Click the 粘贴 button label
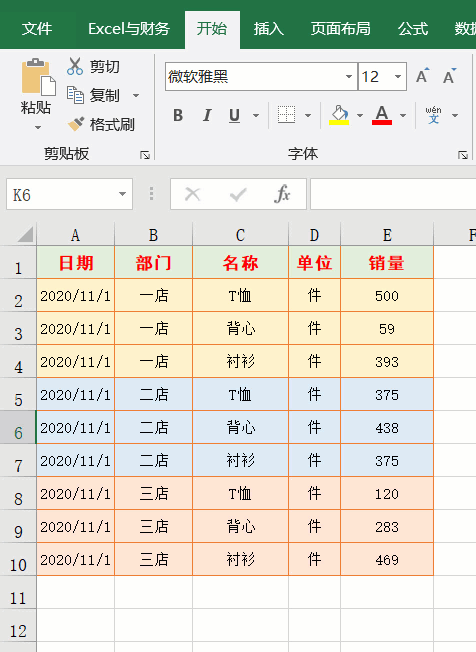 tap(36, 107)
